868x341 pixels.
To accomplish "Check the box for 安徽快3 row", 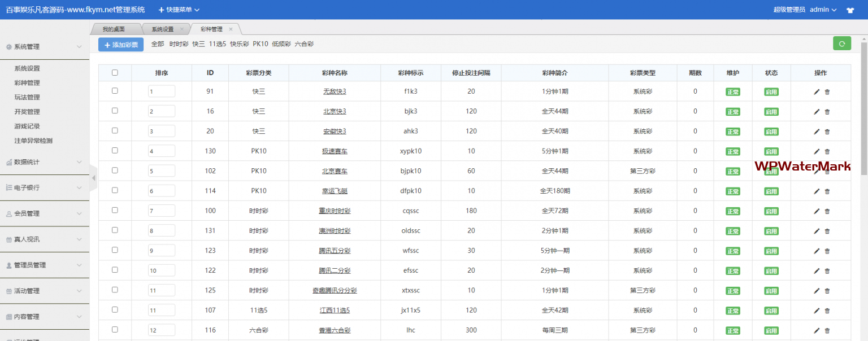I will pos(115,130).
